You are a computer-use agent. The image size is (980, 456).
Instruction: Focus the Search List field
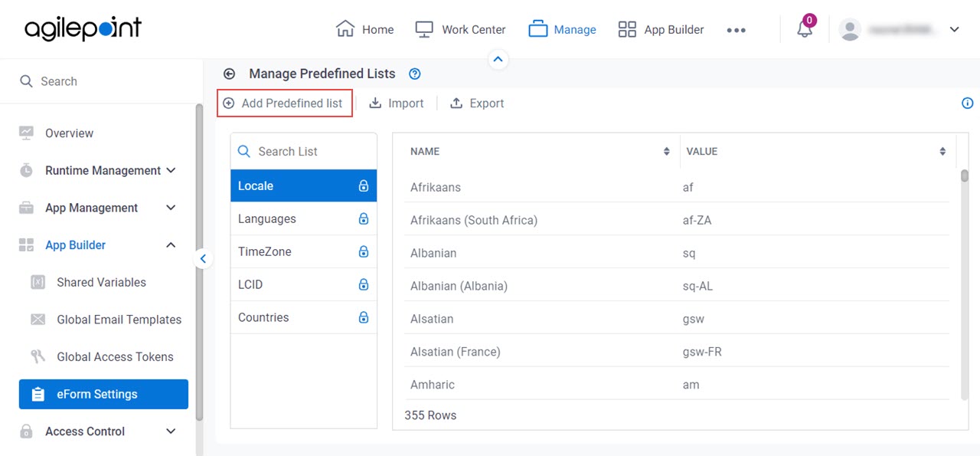[304, 151]
